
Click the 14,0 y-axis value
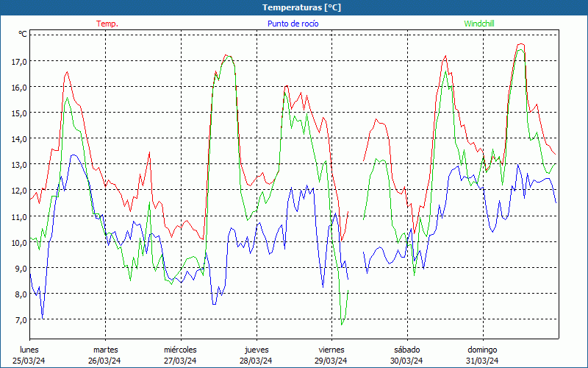[19, 139]
